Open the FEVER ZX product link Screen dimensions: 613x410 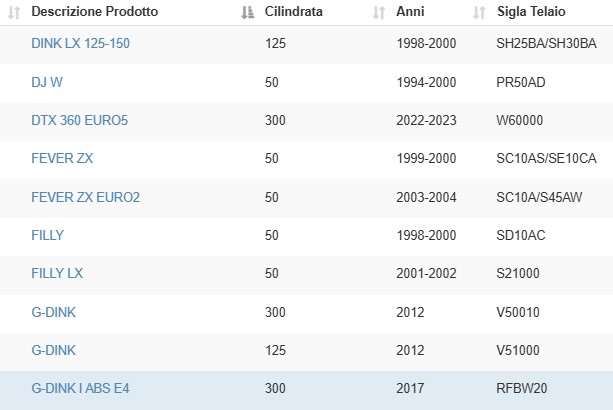pos(62,158)
